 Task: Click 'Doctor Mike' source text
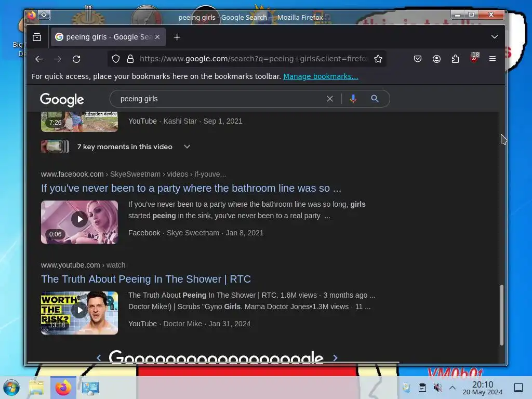[x=182, y=324]
